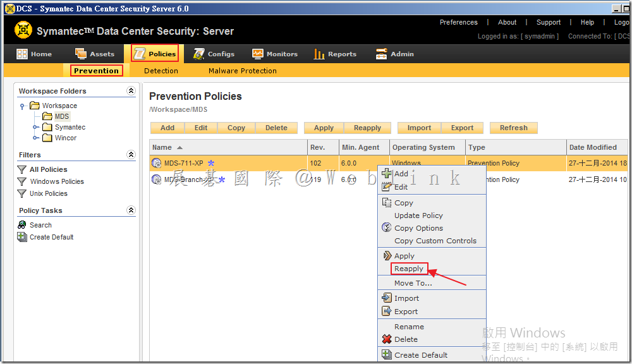
Task: Expand the Symantec folder tree node
Action: click(x=35, y=127)
